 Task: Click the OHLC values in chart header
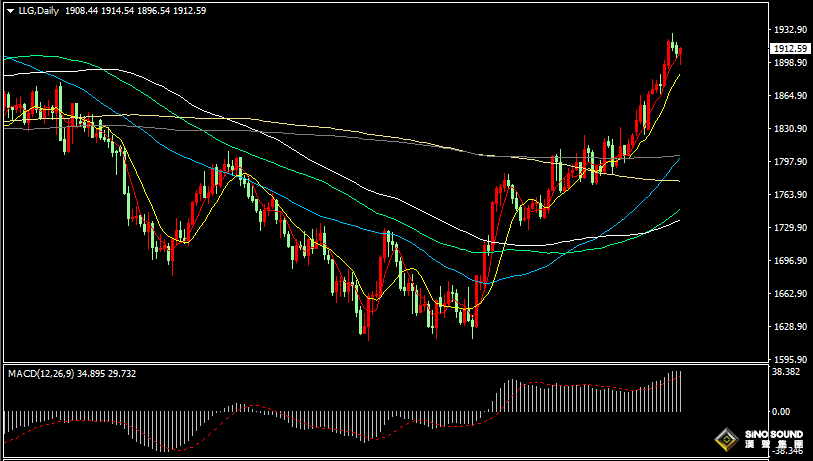coord(135,10)
